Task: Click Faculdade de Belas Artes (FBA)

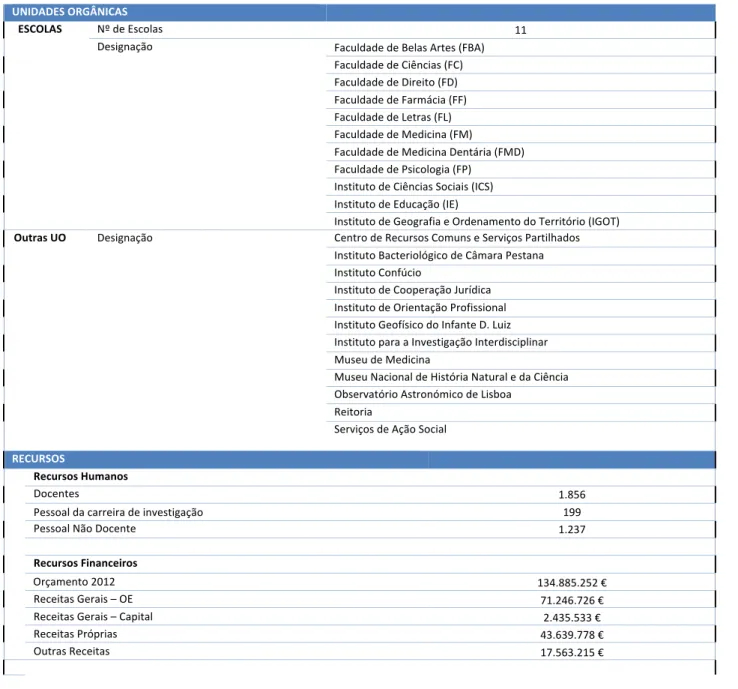Action: point(409,48)
